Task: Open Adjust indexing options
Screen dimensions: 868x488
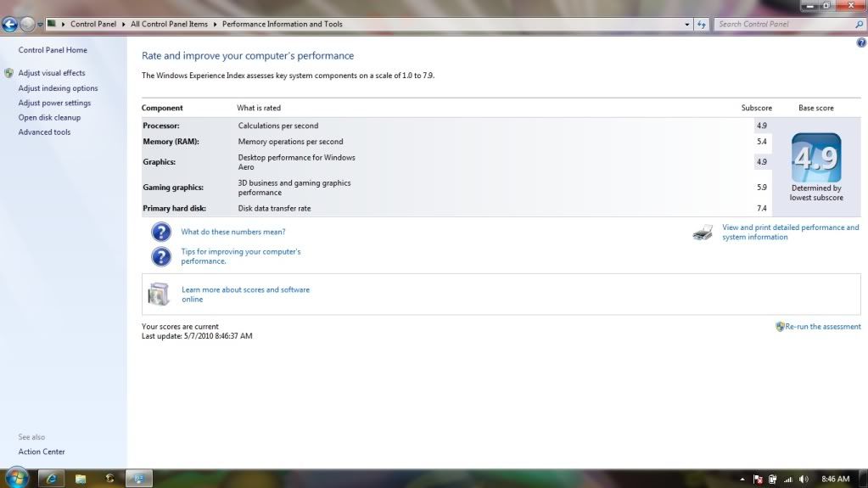Action: click(58, 88)
